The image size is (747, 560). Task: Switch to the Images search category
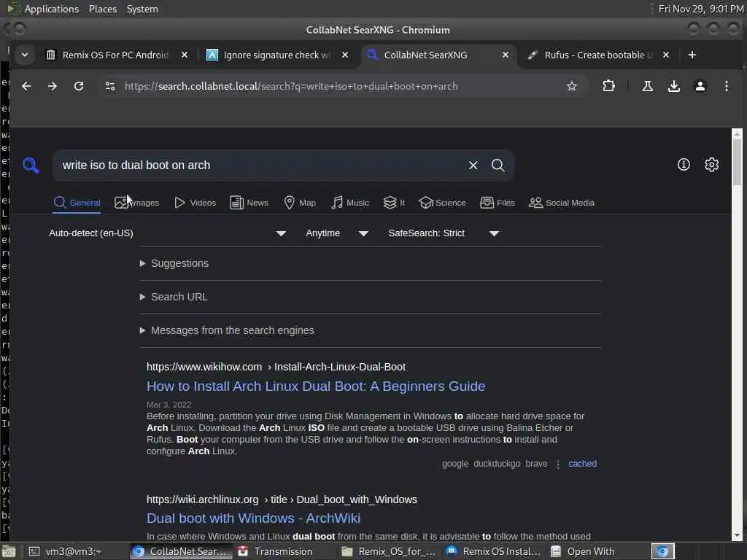pos(136,203)
